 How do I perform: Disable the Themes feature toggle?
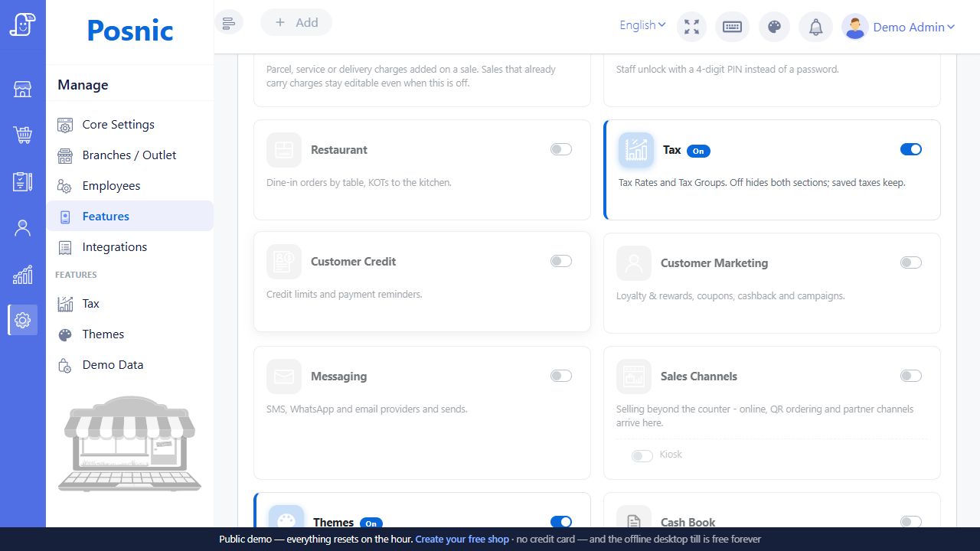coord(561,522)
